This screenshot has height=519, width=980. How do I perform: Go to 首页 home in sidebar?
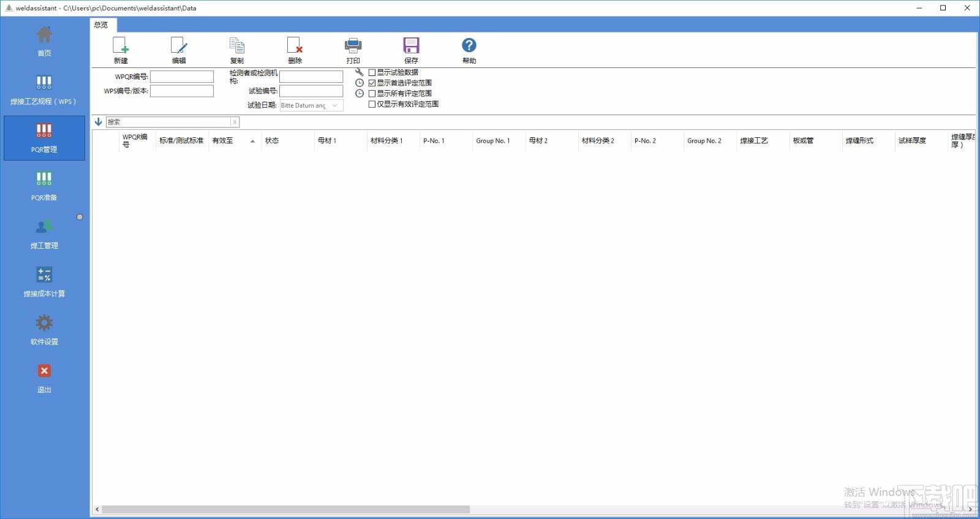pyautogui.click(x=44, y=42)
